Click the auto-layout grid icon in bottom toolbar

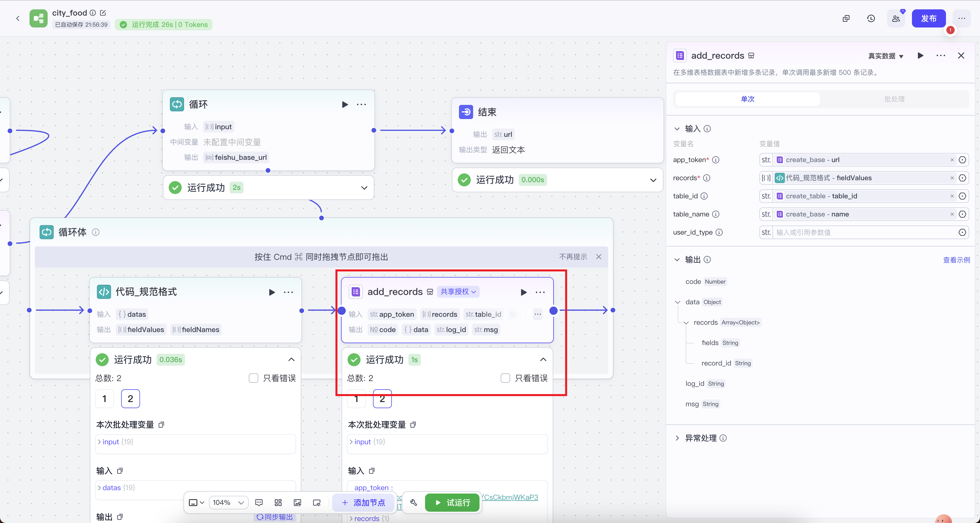click(x=278, y=503)
